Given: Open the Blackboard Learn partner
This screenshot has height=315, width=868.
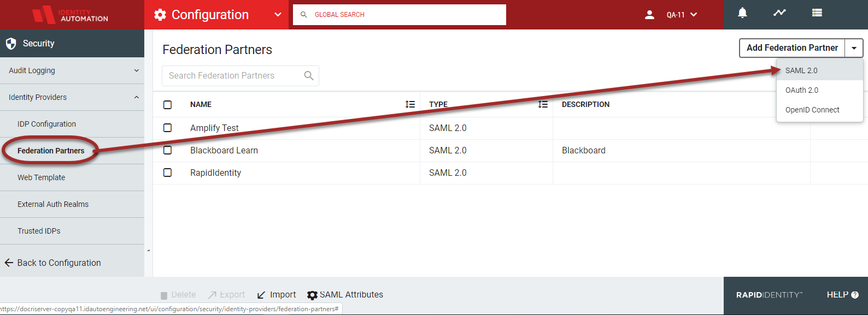Looking at the screenshot, I should 224,150.
